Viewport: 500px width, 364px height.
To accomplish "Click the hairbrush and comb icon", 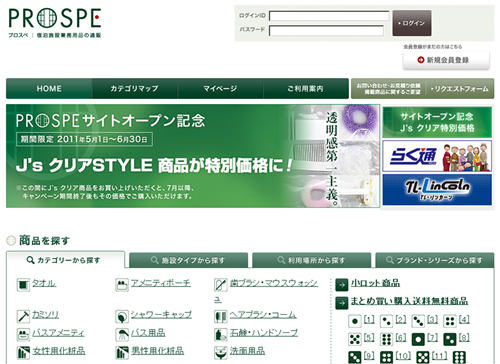I will point(221,316).
